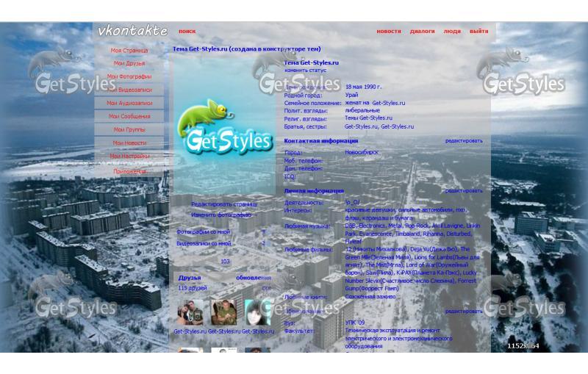The width and height of the screenshot is (588, 374).
Task: Open friend thumbnail of dark-haired girl
Action: click(x=258, y=312)
